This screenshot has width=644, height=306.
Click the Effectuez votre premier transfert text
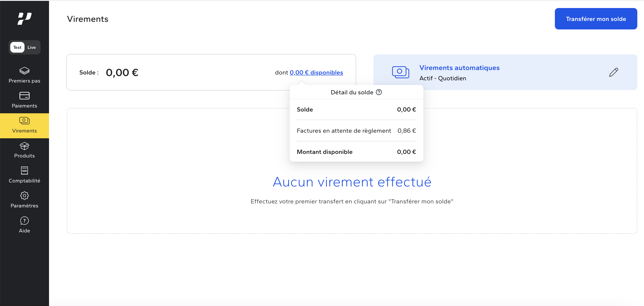point(352,201)
